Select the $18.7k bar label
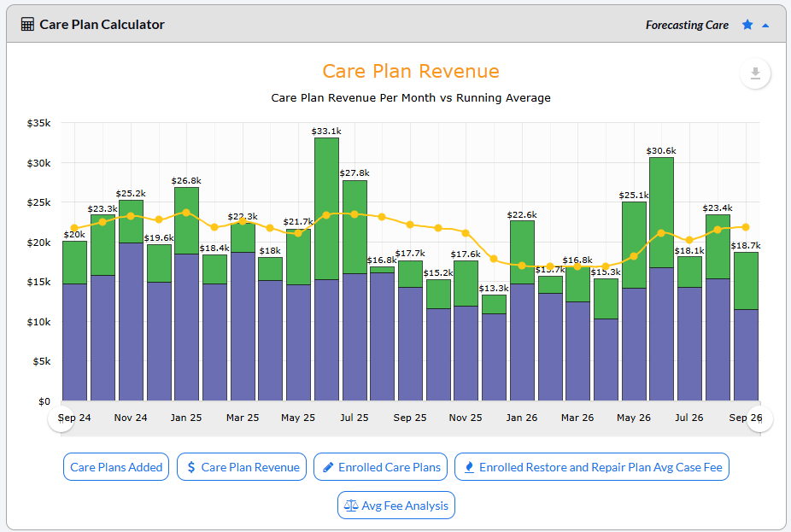This screenshot has height=532, width=791. click(x=746, y=246)
